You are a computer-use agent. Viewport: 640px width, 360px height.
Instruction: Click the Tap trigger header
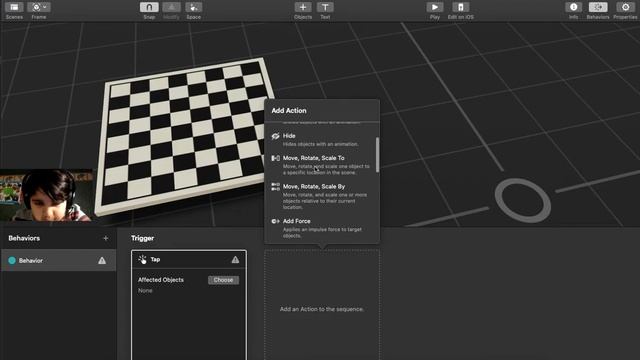[x=189, y=260]
